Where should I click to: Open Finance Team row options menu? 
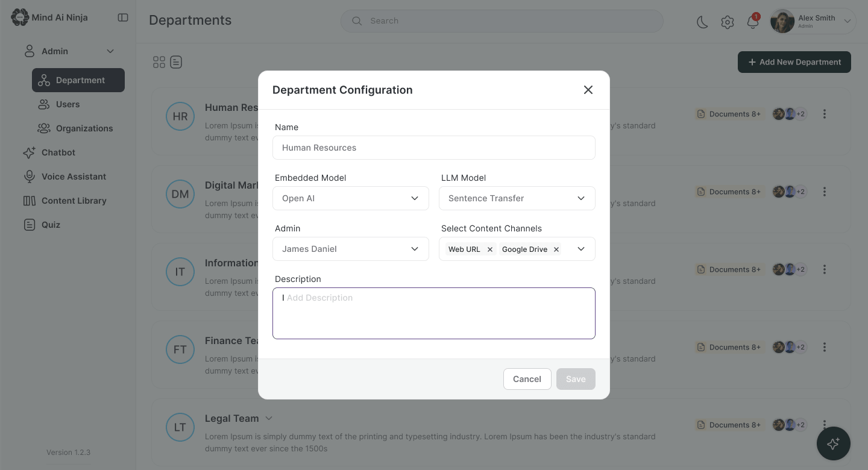[x=825, y=347]
